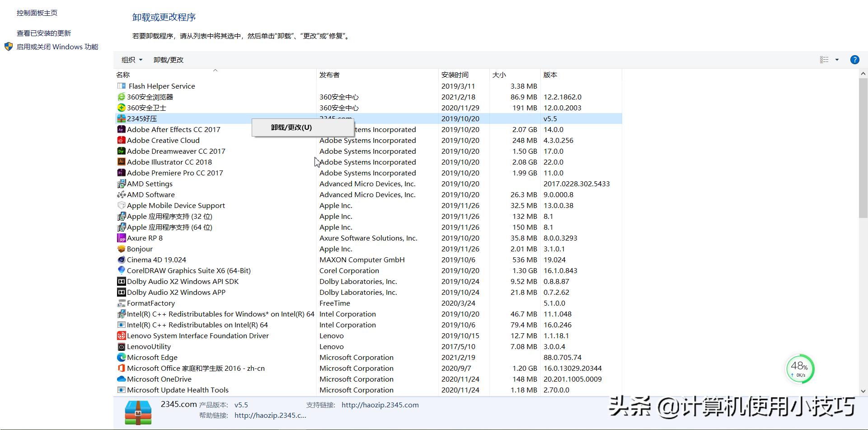868x430 pixels.
Task: Click the AMD Settings wrench icon
Action: click(121, 184)
